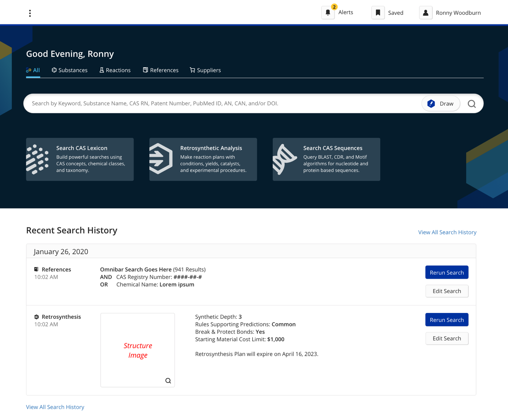Select the All tab
Screen dimensions: 508x420
(33, 70)
